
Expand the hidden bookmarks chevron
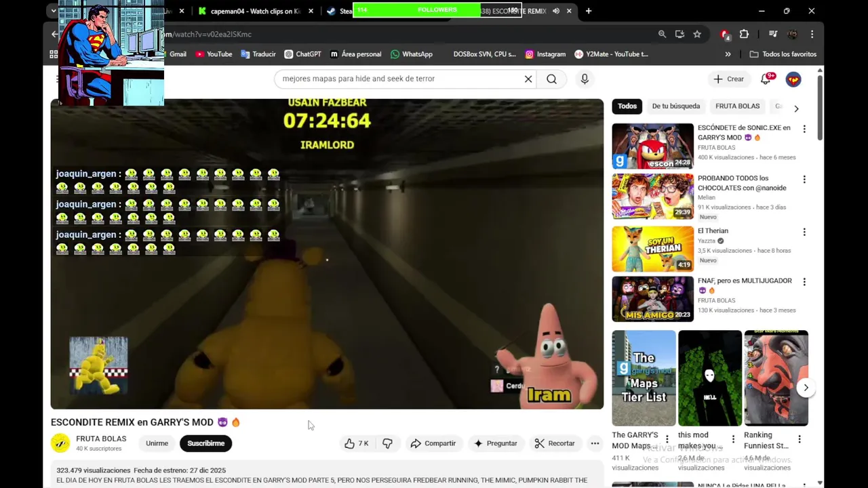click(728, 54)
